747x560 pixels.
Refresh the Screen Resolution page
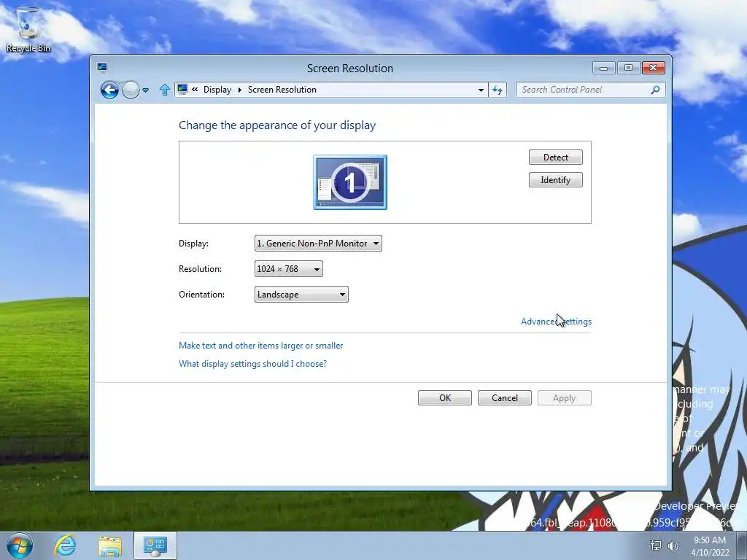point(498,90)
